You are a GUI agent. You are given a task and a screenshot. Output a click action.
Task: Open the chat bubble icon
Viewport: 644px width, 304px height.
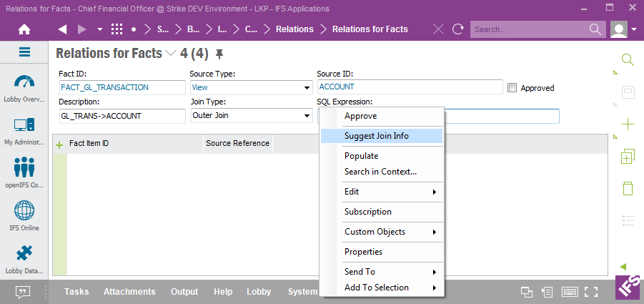coord(23,292)
